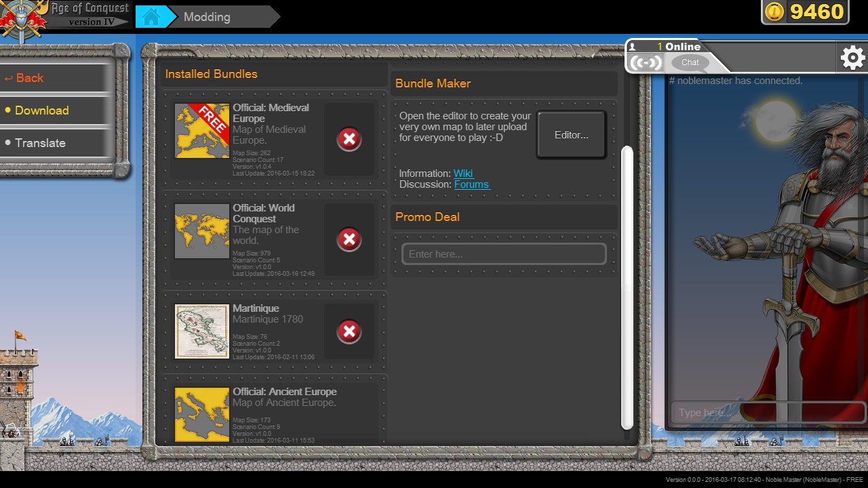The height and width of the screenshot is (488, 868).
Task: Click the online connection status icon
Action: coord(645,62)
